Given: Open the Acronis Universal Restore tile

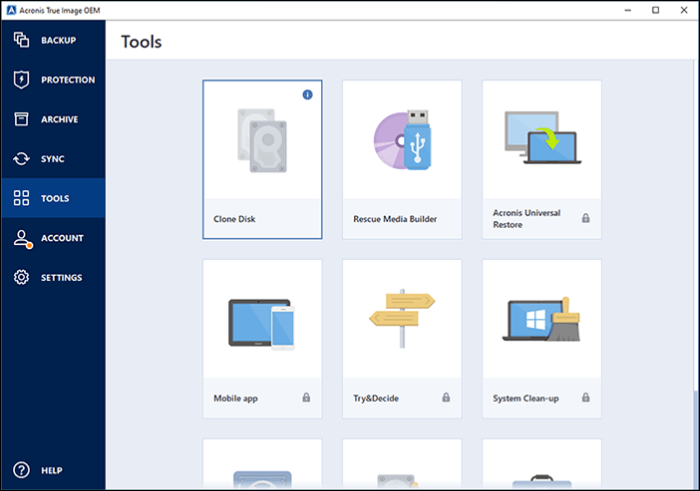Looking at the screenshot, I should (541, 160).
